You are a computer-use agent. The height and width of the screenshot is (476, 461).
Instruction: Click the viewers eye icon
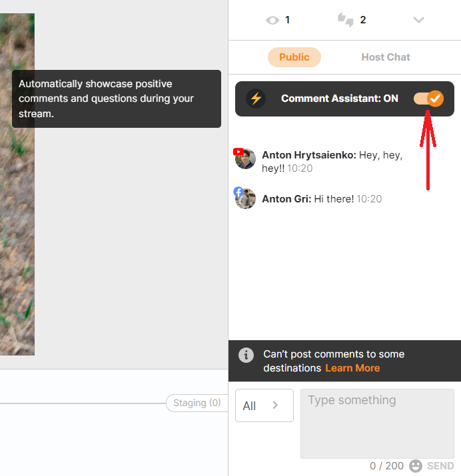click(x=272, y=21)
